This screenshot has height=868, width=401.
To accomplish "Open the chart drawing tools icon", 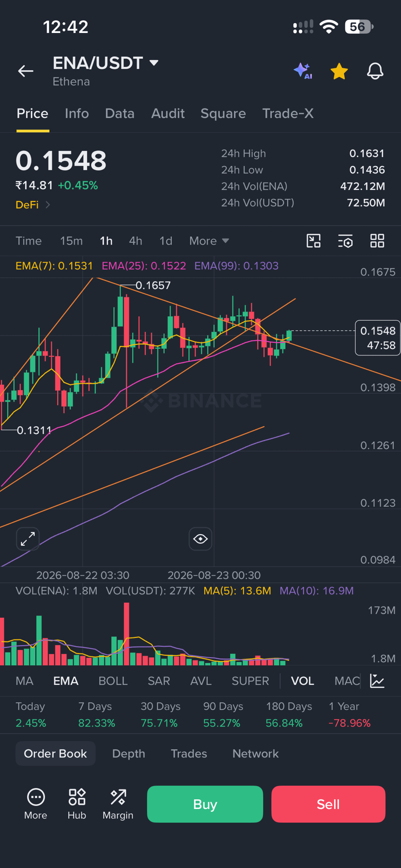I will [x=314, y=241].
